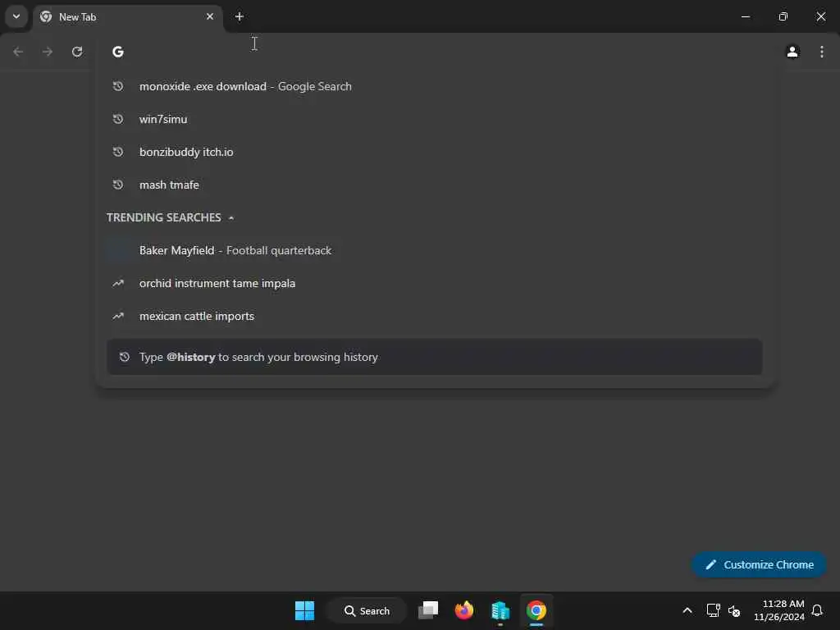840x630 pixels.
Task: Collapse the Trending Searches section
Action: pyautogui.click(x=231, y=218)
